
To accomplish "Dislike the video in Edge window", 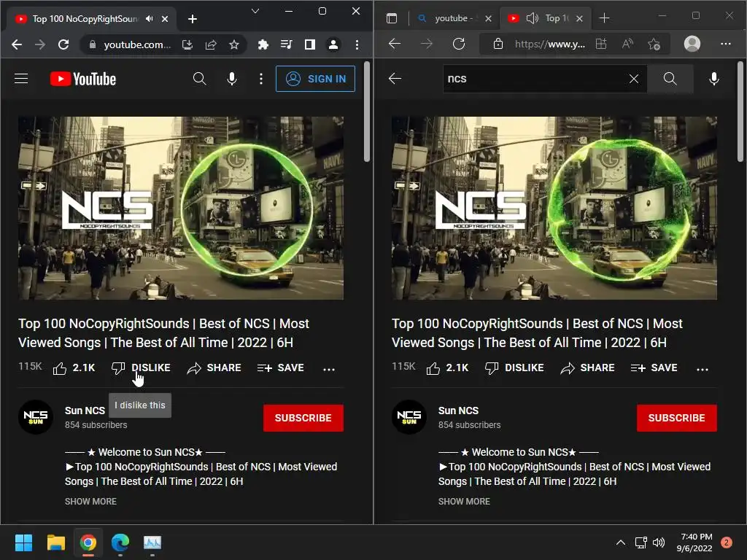I will [x=514, y=367].
